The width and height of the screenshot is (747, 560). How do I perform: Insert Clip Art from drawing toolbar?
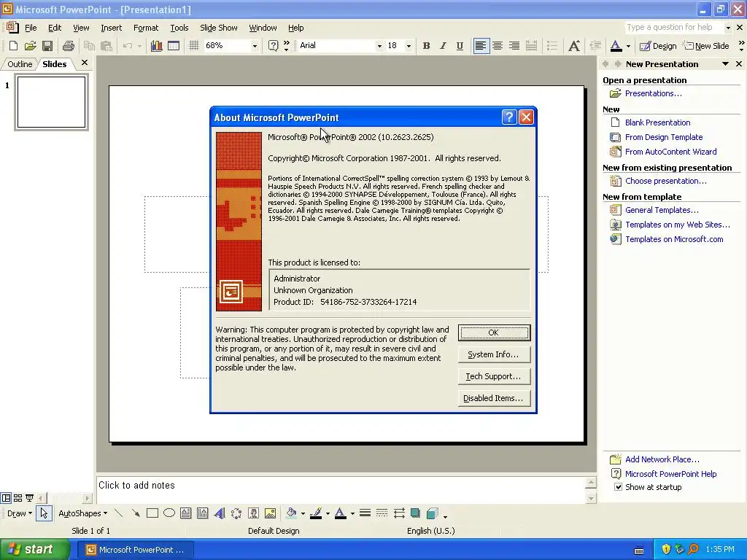(x=253, y=513)
